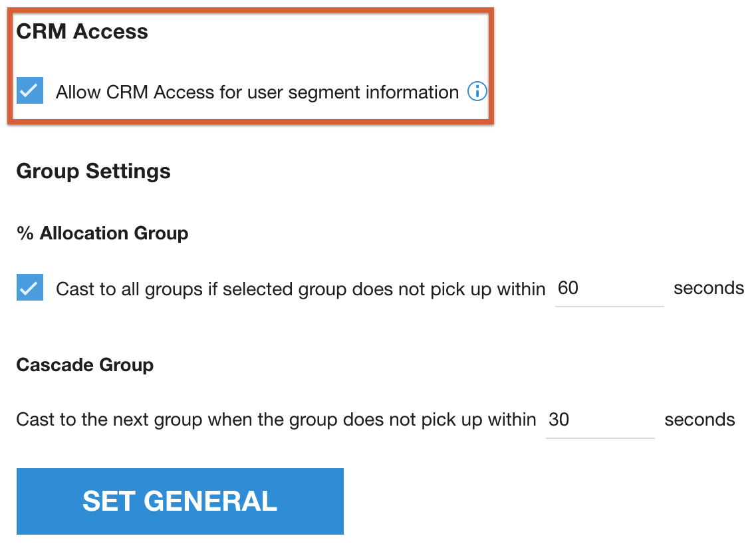The image size is (756, 544).
Task: Click 'seconds' after the 60 field
Action: click(x=709, y=288)
